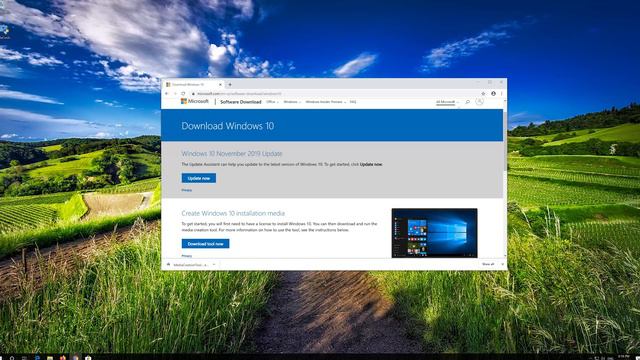
Task: Click the 'Windows 10 November 2019 Update' heading
Action: pyautogui.click(x=232, y=153)
